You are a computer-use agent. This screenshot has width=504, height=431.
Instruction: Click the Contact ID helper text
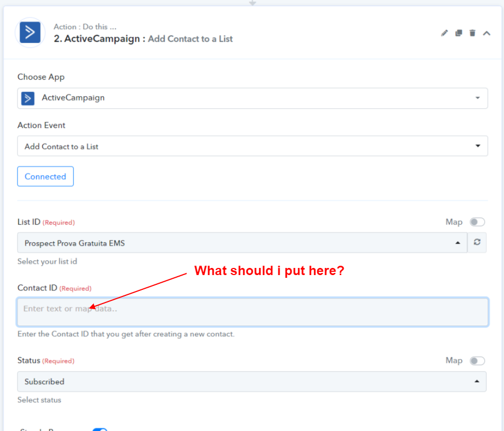coord(126,334)
